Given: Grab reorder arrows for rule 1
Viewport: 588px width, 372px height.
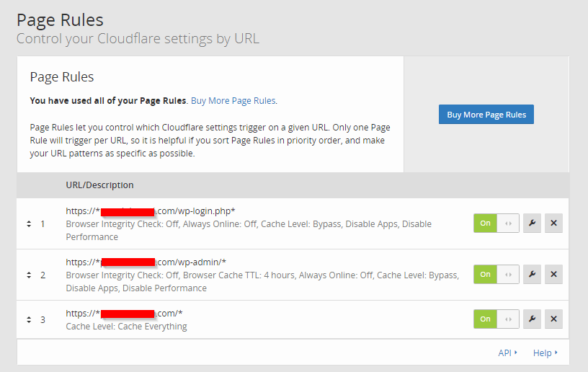Looking at the screenshot, I should click(29, 224).
